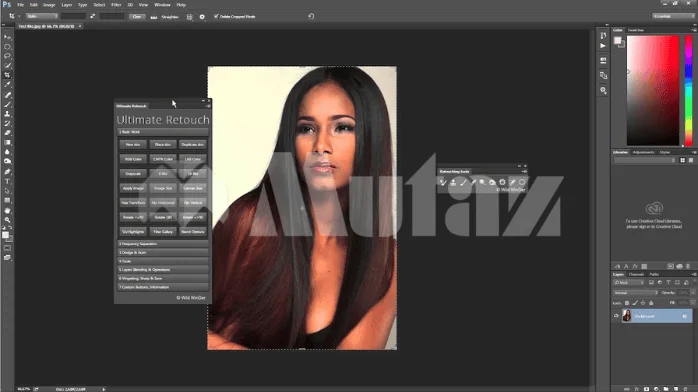Hide the Background layer eye icon
This screenshot has width=698, height=392.
pyautogui.click(x=617, y=316)
